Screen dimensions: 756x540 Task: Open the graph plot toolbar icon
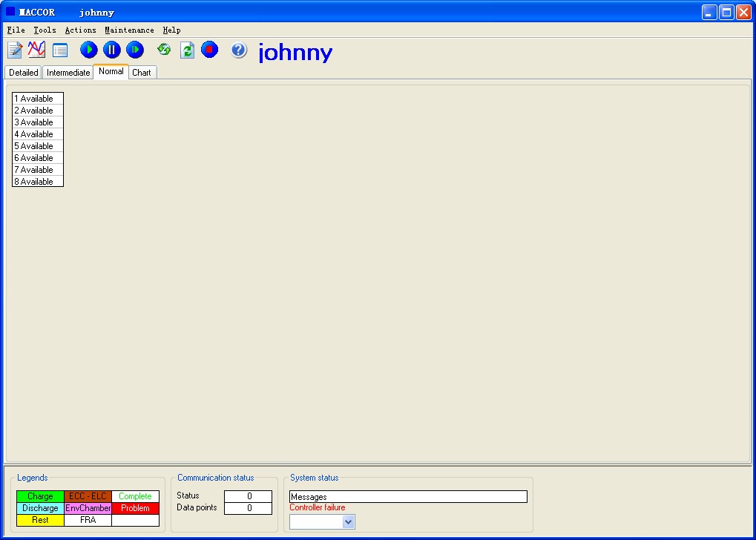pos(37,50)
